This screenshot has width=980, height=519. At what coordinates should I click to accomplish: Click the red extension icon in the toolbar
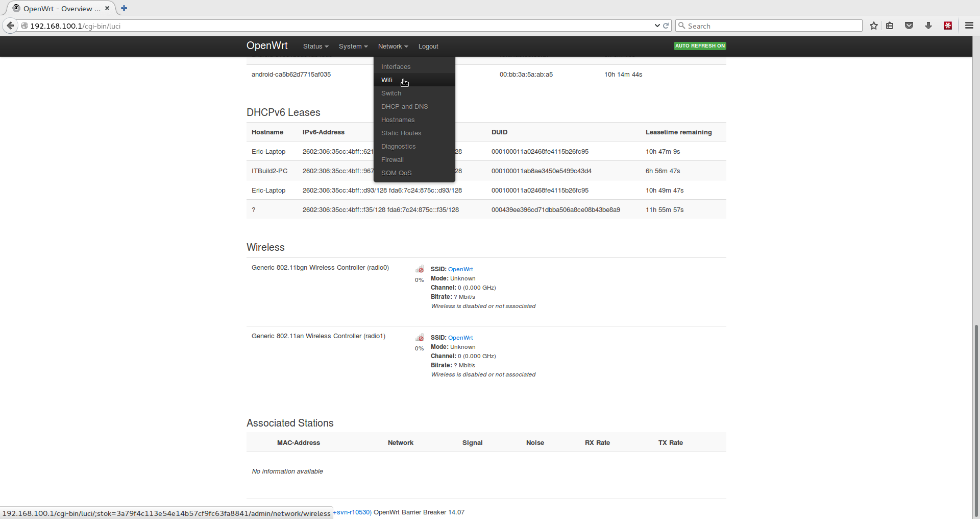tap(948, 26)
